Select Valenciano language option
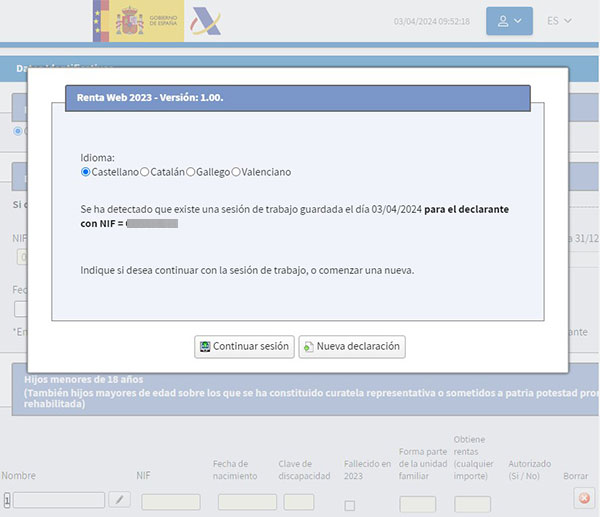The image size is (600, 517). coord(236,172)
